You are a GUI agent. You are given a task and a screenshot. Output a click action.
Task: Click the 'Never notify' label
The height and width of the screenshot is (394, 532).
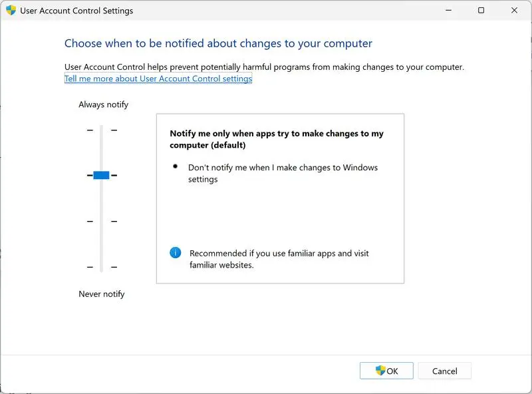tap(102, 294)
